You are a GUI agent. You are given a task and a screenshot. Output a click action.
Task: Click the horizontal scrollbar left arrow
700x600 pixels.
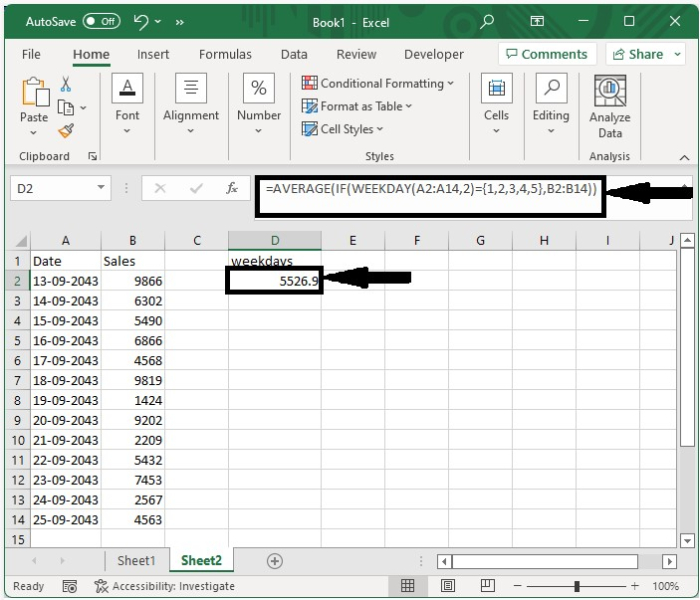444,561
